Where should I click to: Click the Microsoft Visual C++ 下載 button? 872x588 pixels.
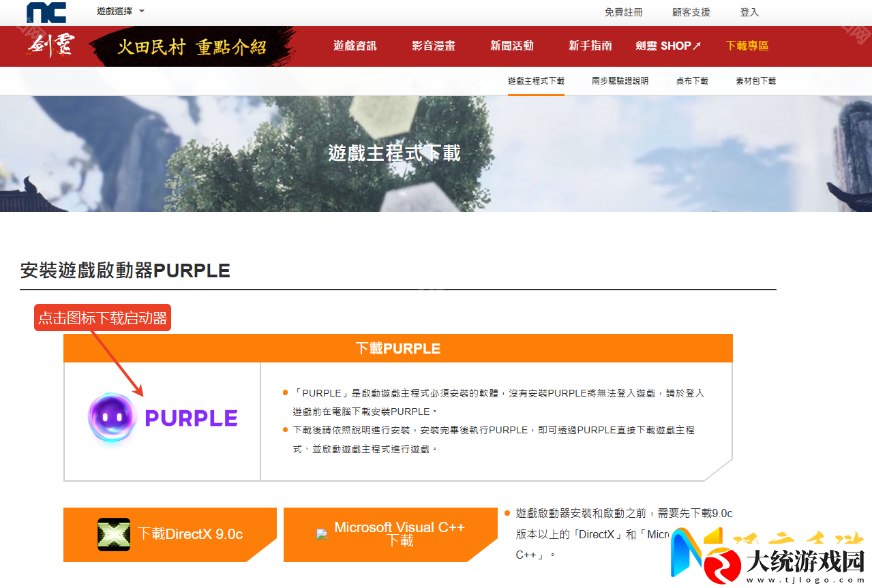(391, 535)
